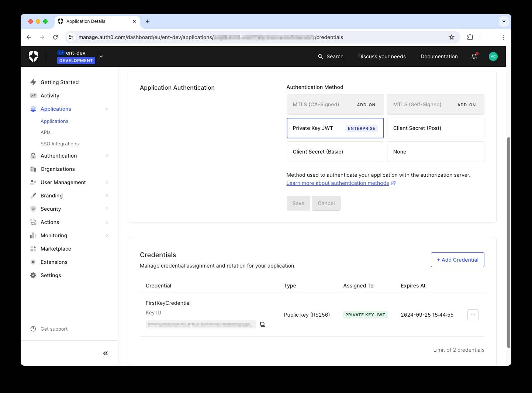Open Chrome three-dot menu

click(x=503, y=37)
